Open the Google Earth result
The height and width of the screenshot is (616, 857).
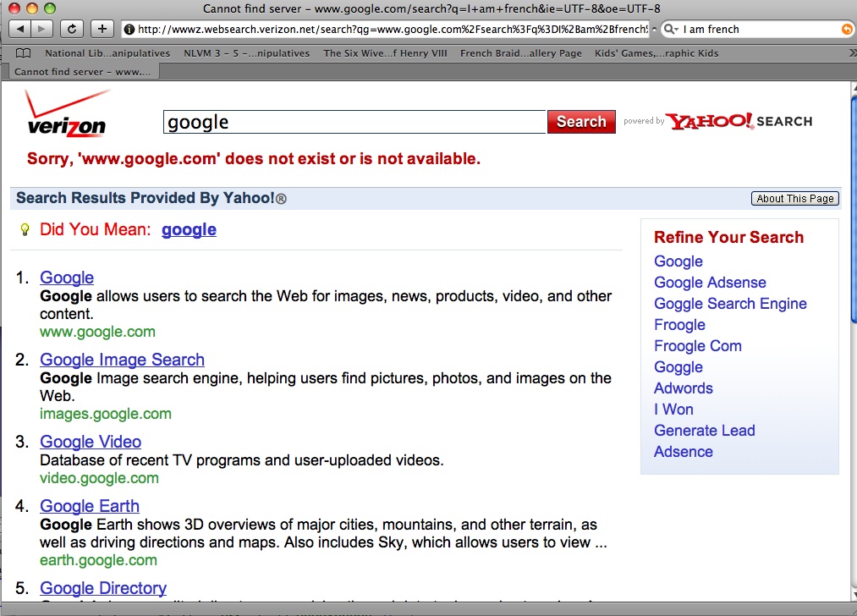click(x=90, y=506)
